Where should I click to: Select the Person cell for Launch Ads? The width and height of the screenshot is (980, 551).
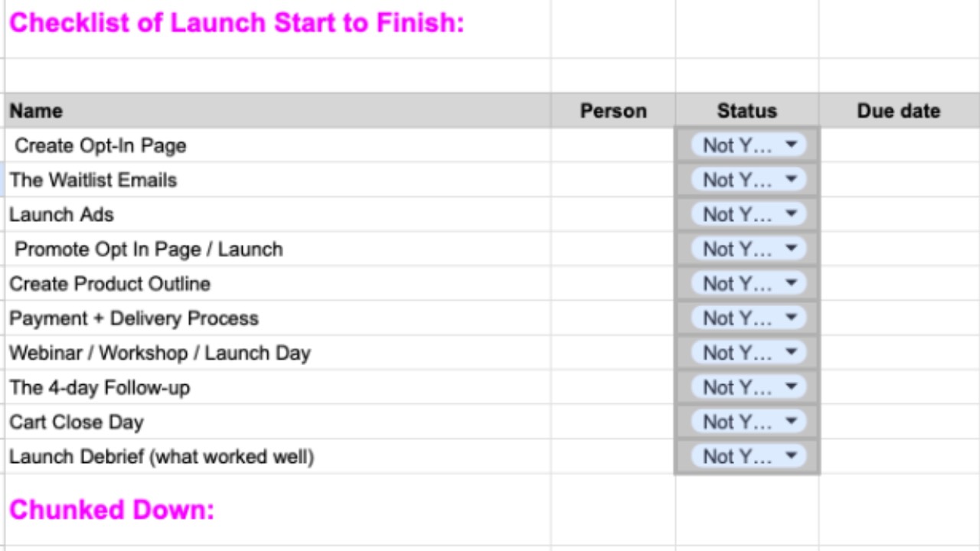coord(613,214)
